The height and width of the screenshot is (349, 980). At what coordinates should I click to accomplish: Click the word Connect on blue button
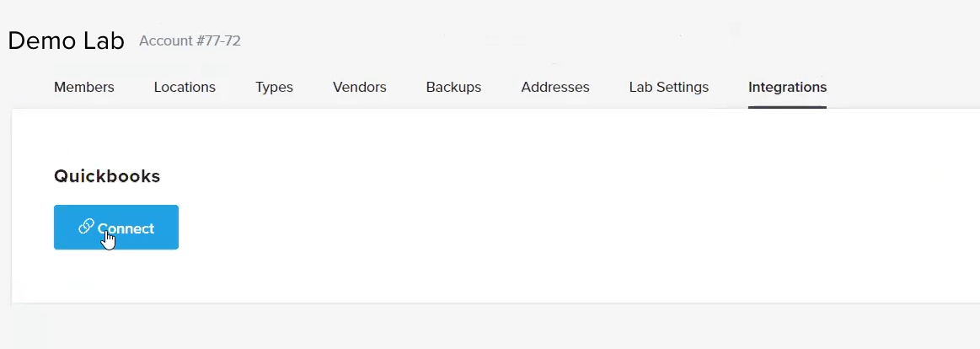pos(126,228)
